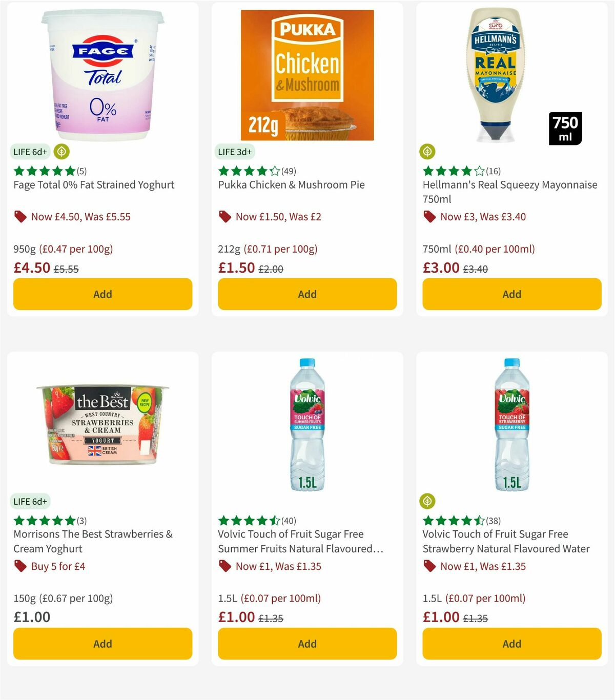Click the offer tag icon on Hellmann's Mayonnaise
This screenshot has height=700, width=615.
(429, 216)
